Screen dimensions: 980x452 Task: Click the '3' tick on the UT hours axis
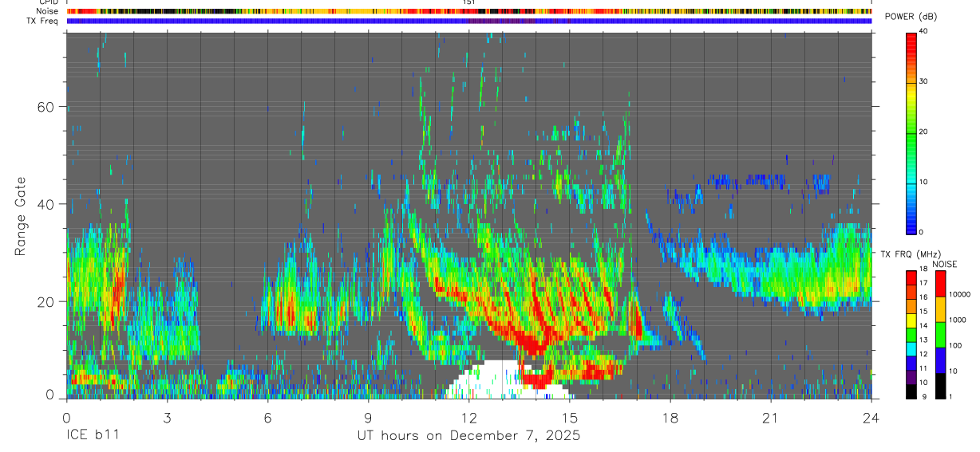pyautogui.click(x=167, y=417)
